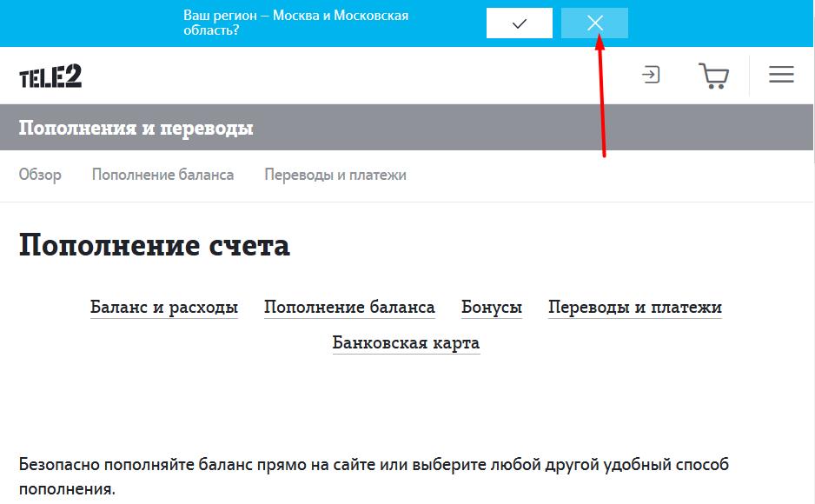This screenshot has width=815, height=504.
Task: Click the Пополнения и переводы section header
Action: pos(136,128)
